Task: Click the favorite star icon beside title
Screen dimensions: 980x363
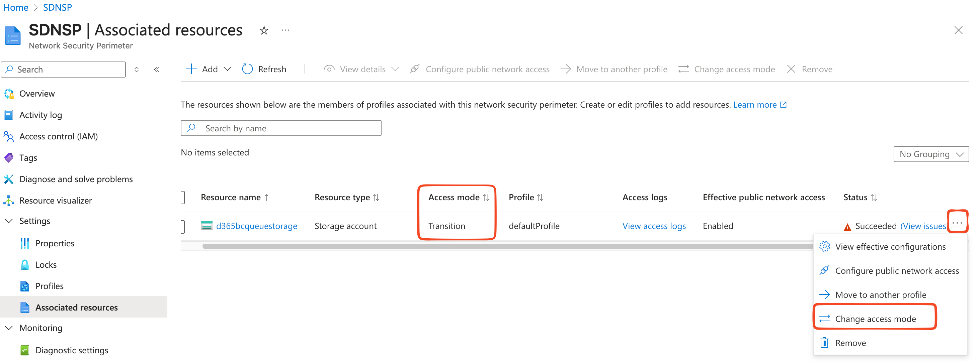Action: tap(264, 30)
